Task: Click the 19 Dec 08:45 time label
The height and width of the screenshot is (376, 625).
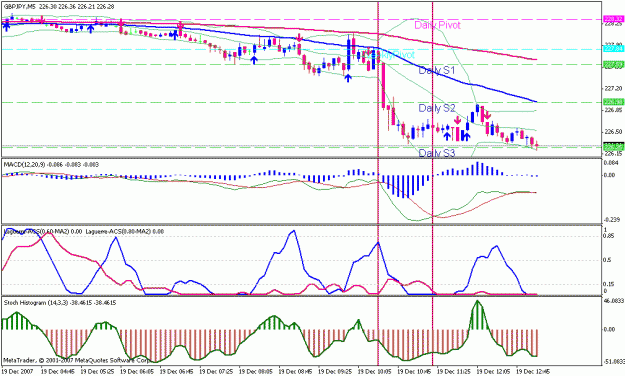Action: [x=294, y=371]
